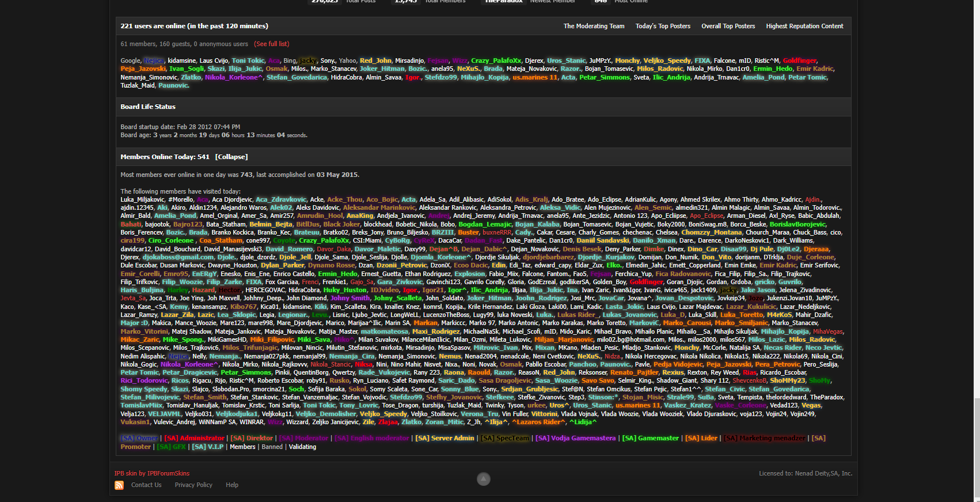Screen dimensions: 980x502
Task: Open Kim_Scalleta's profile
Action: [x=348, y=307]
